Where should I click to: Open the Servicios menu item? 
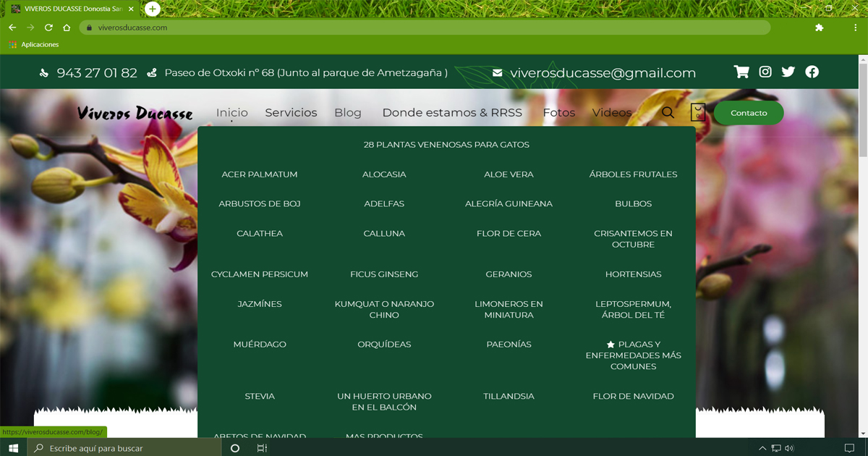click(x=291, y=112)
